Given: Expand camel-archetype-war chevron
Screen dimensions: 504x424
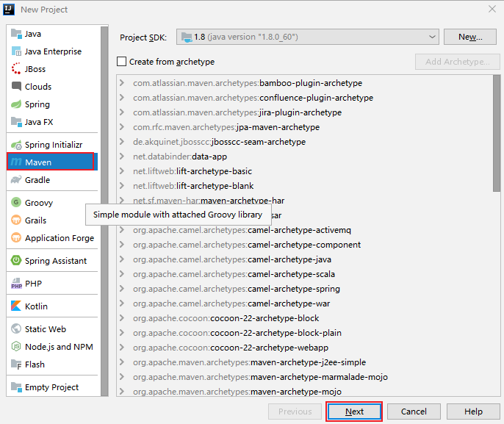Looking at the screenshot, I should [122, 303].
